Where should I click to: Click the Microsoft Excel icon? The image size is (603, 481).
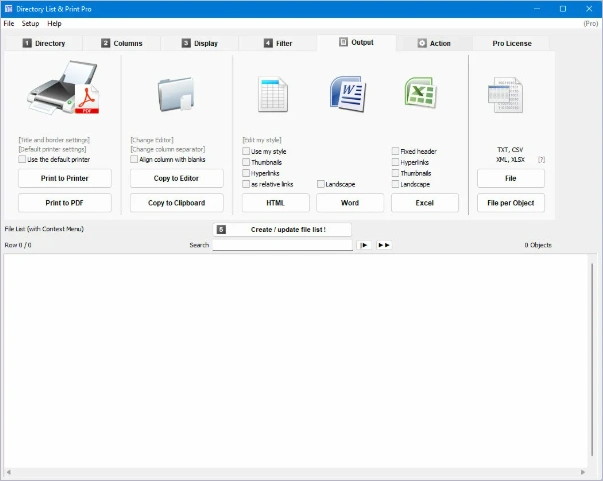tap(421, 94)
